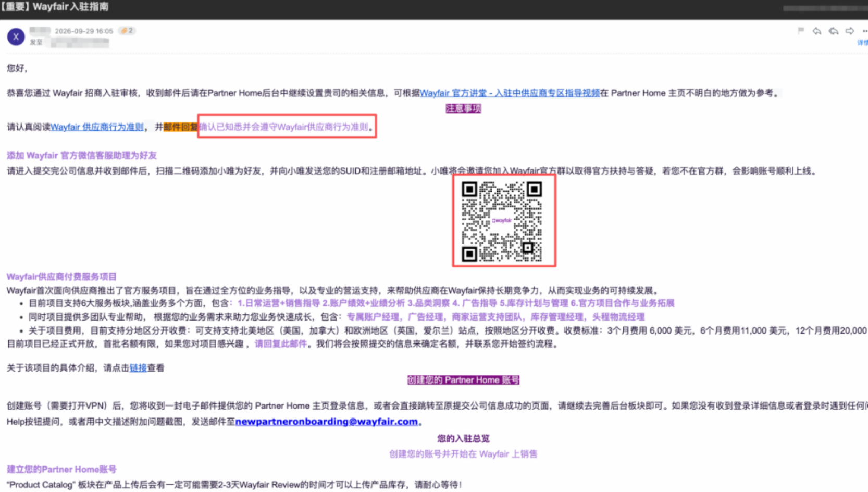Click the subject line 【重要】Wayfair入驻指南
Viewport: 868px width, 492px height.
55,7
